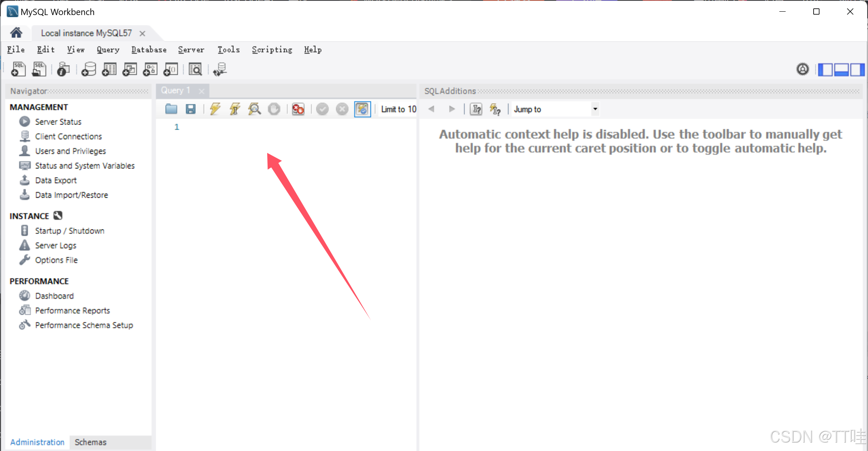This screenshot has width=868, height=451.
Task: Go forward in SQL Additions help
Action: point(452,109)
